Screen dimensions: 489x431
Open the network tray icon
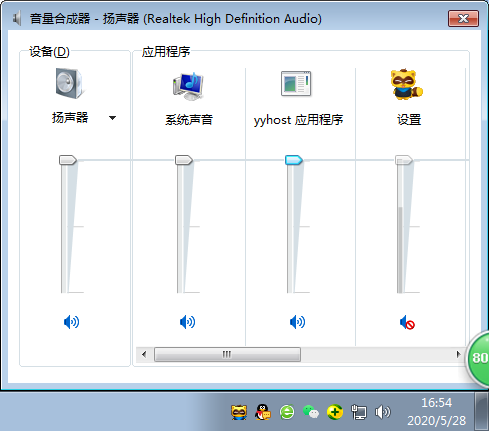[359, 412]
